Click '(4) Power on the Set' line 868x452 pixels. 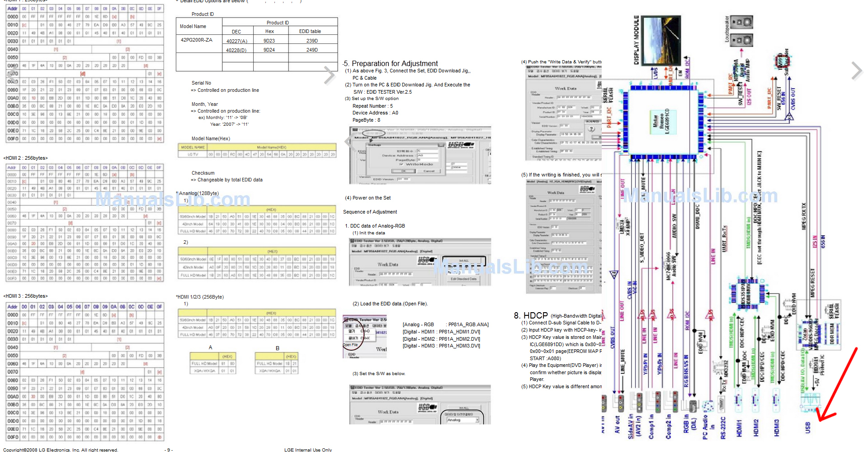(368, 198)
